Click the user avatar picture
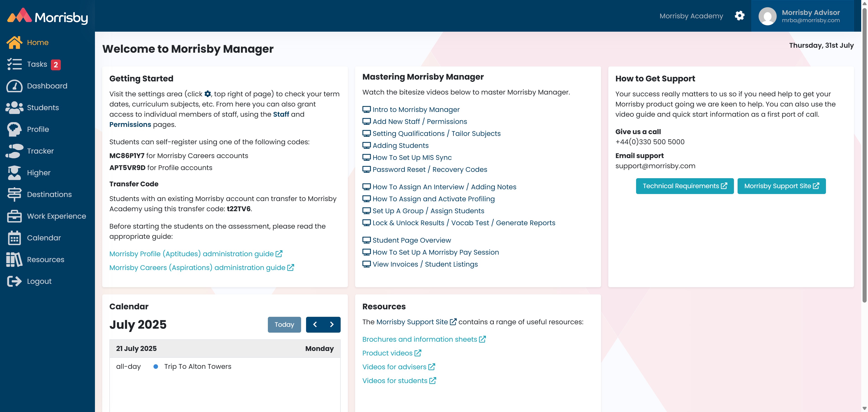 pyautogui.click(x=767, y=16)
